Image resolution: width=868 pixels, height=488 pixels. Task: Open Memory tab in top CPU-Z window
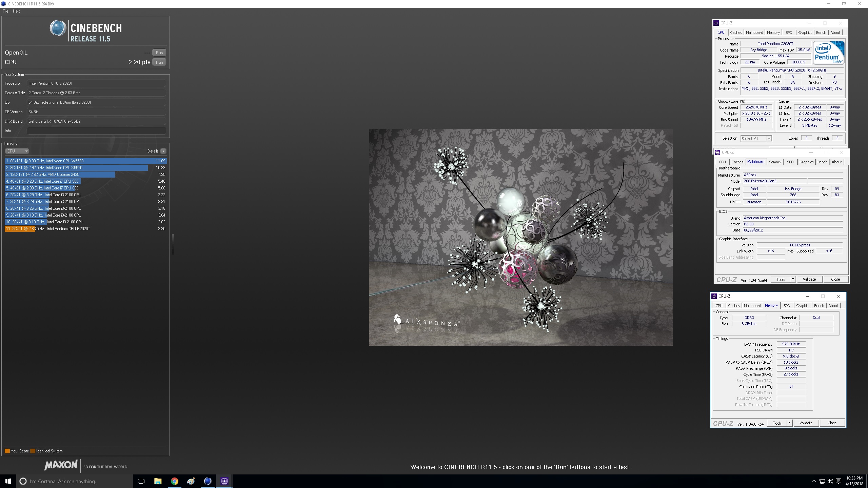773,33
